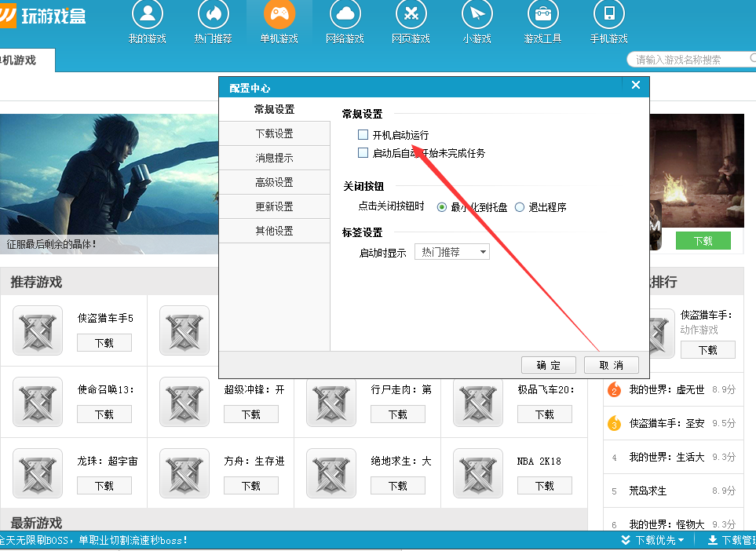
Task: Open the 下载优先 dropdown in status bar
Action: tap(652, 540)
